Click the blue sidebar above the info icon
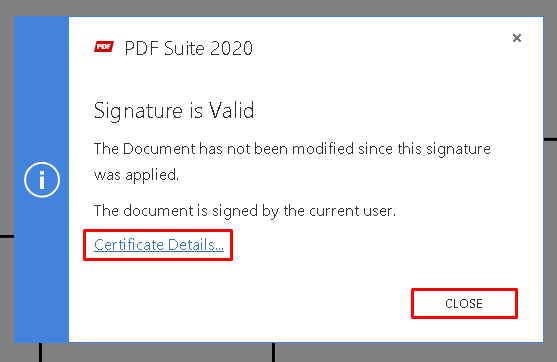 [41, 89]
